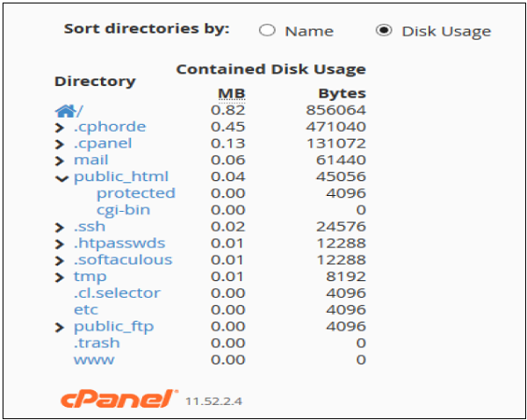Click the cPanel logo

click(x=119, y=398)
